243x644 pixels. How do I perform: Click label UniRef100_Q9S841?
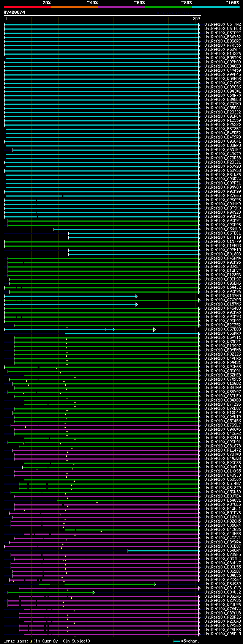(x=222, y=141)
